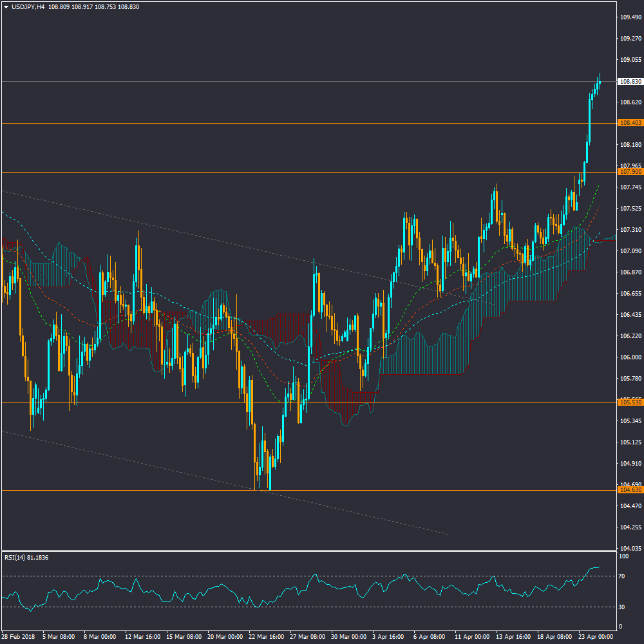Click the 23 Apr 00:00 time axis label

pos(595,636)
